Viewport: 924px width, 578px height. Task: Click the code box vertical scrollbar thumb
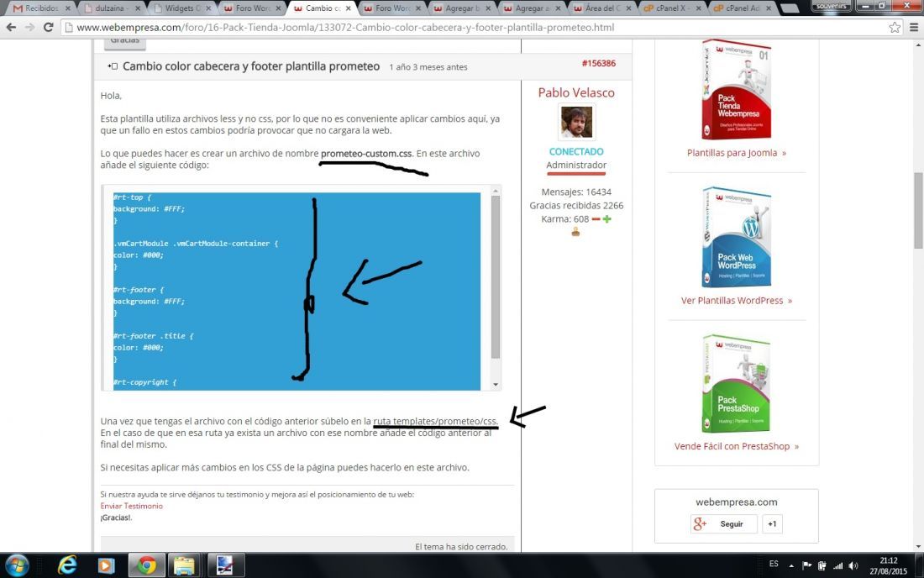(x=495, y=277)
